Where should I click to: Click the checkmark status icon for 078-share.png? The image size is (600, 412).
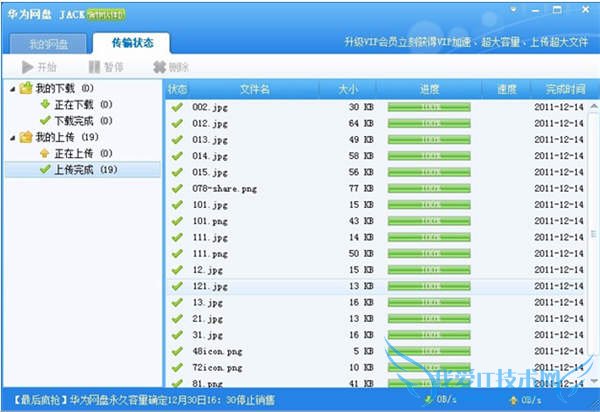(x=177, y=189)
